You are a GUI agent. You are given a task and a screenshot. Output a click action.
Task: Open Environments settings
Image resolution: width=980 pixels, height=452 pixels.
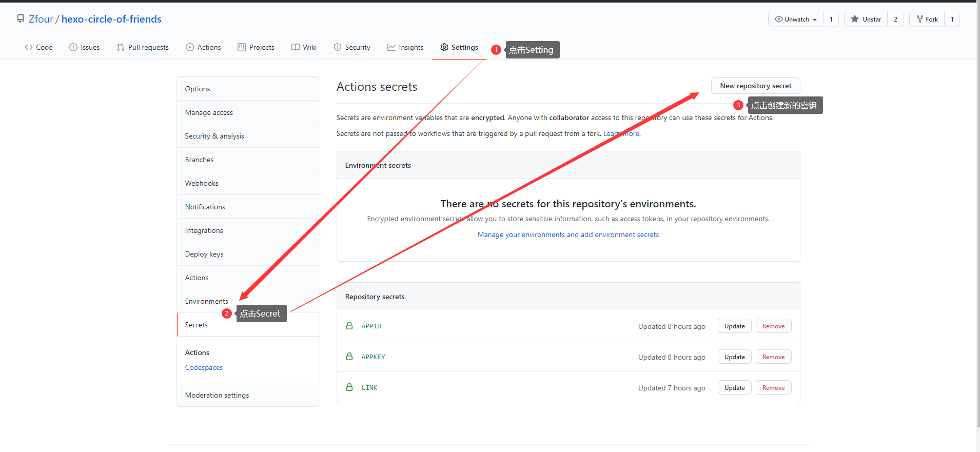point(248,301)
